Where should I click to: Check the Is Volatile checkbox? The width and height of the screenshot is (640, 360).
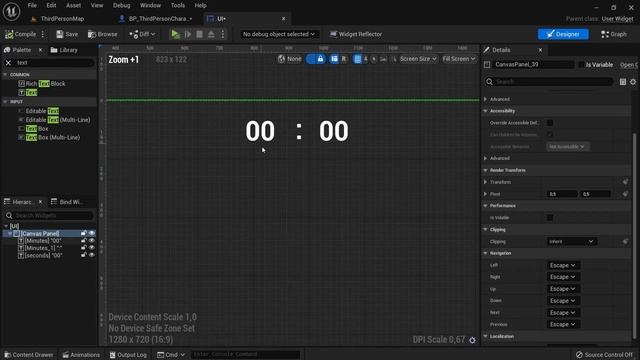(550, 218)
